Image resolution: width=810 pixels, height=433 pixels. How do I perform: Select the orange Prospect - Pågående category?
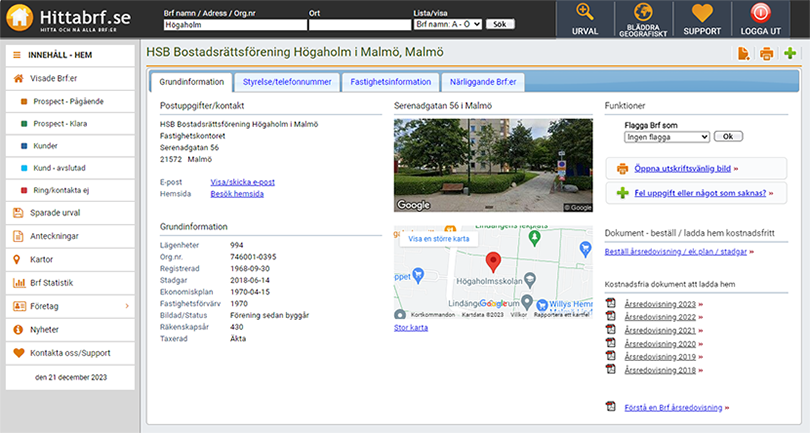69,101
